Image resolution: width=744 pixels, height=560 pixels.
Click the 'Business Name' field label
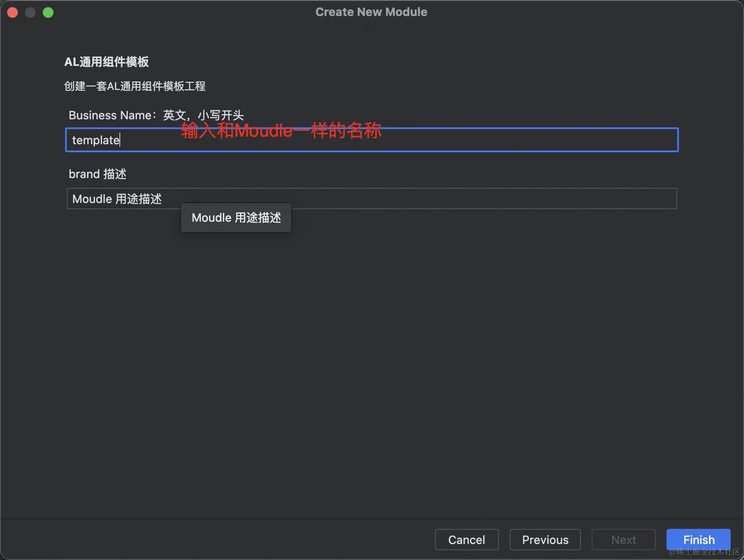156,115
